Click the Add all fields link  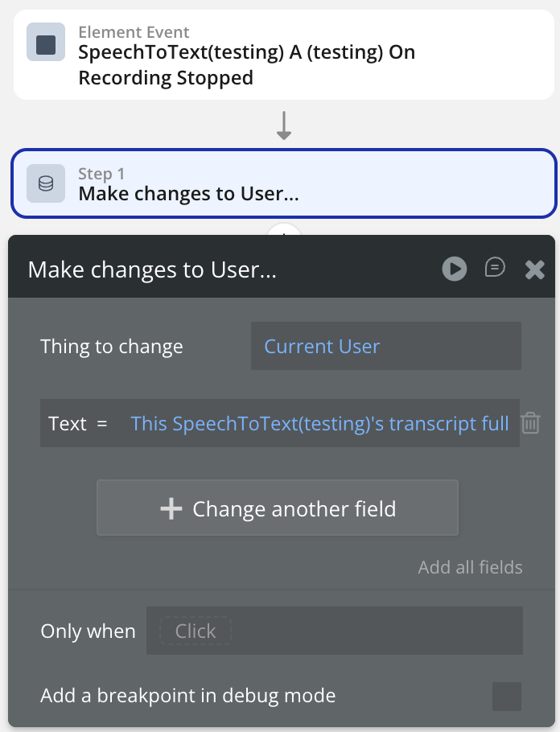(x=470, y=567)
